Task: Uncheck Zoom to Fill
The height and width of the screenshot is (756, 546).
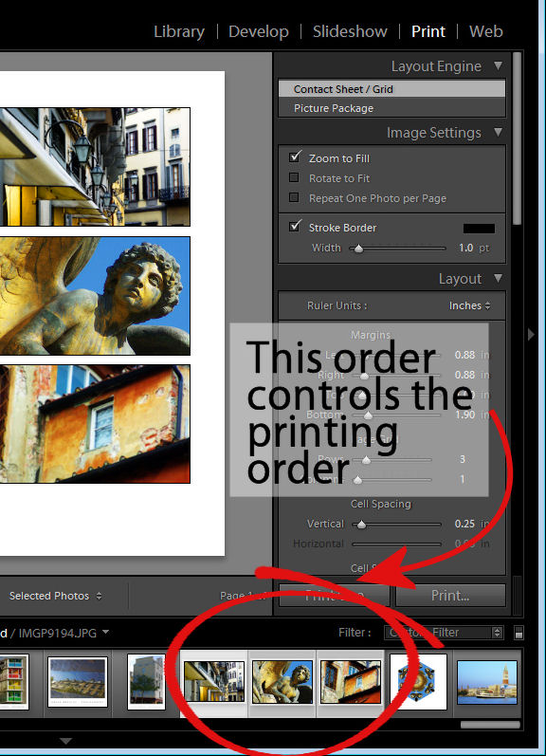Action: pyautogui.click(x=295, y=157)
